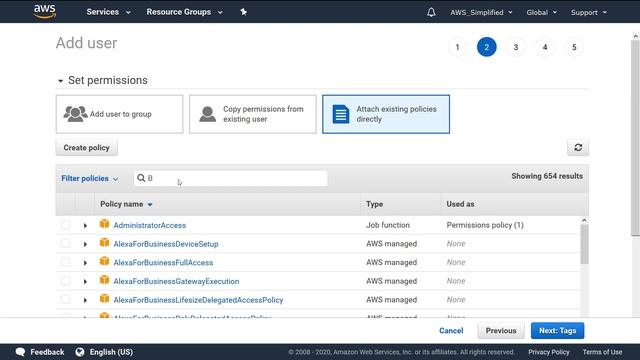Click the Permissions policy (1) cell
Image resolution: width=640 pixels, height=360 pixels.
pos(485,225)
